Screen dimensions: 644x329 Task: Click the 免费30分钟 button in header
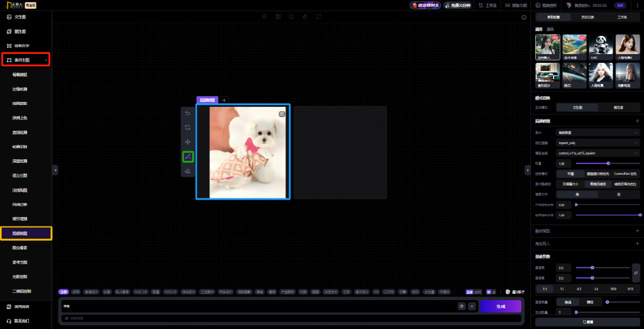(457, 5)
